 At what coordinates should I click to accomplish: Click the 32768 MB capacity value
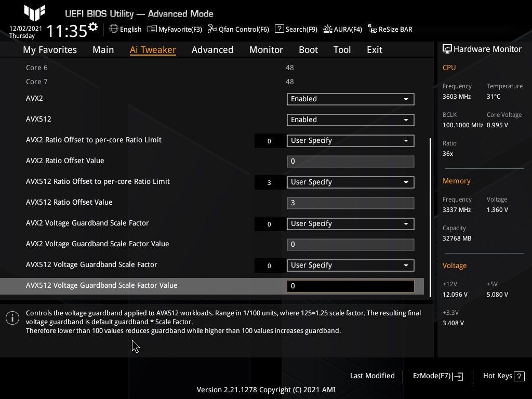point(457,238)
